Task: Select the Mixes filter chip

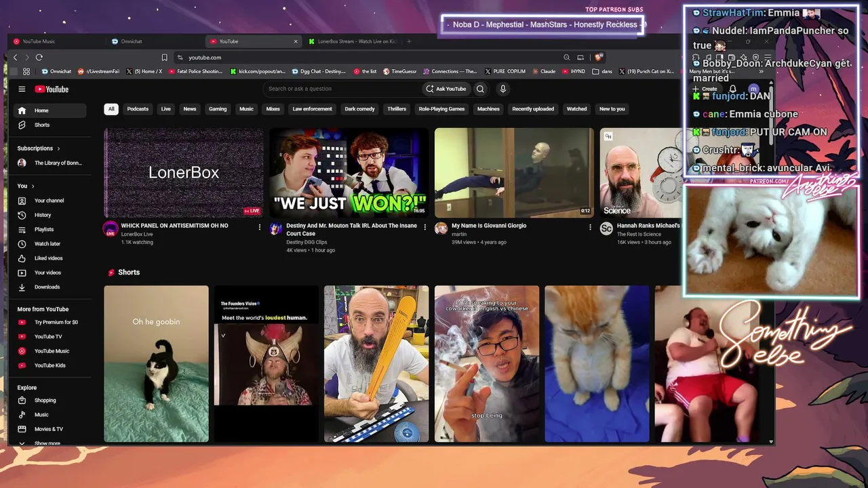Action: pyautogui.click(x=273, y=109)
